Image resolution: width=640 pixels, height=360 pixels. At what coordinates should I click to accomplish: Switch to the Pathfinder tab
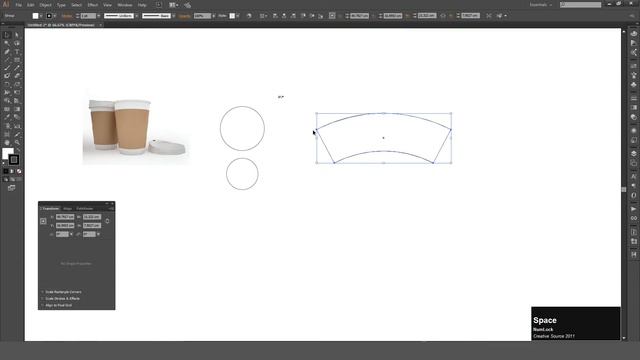coord(85,209)
